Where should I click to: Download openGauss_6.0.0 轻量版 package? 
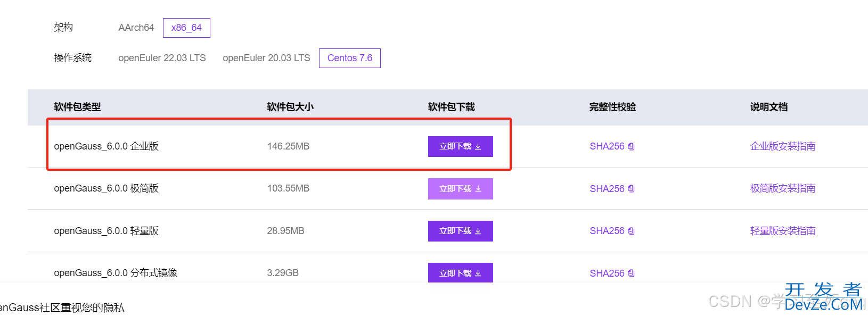click(460, 231)
